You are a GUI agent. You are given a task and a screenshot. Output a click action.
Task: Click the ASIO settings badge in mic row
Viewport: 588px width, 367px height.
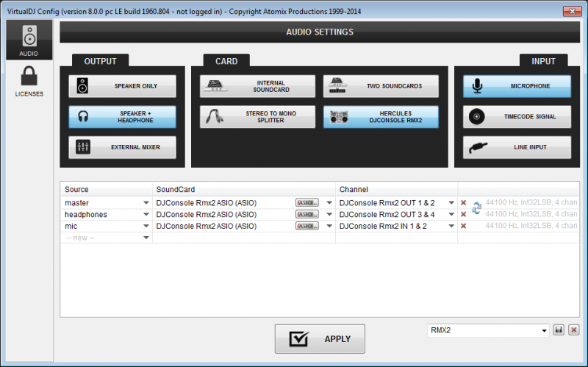306,227
